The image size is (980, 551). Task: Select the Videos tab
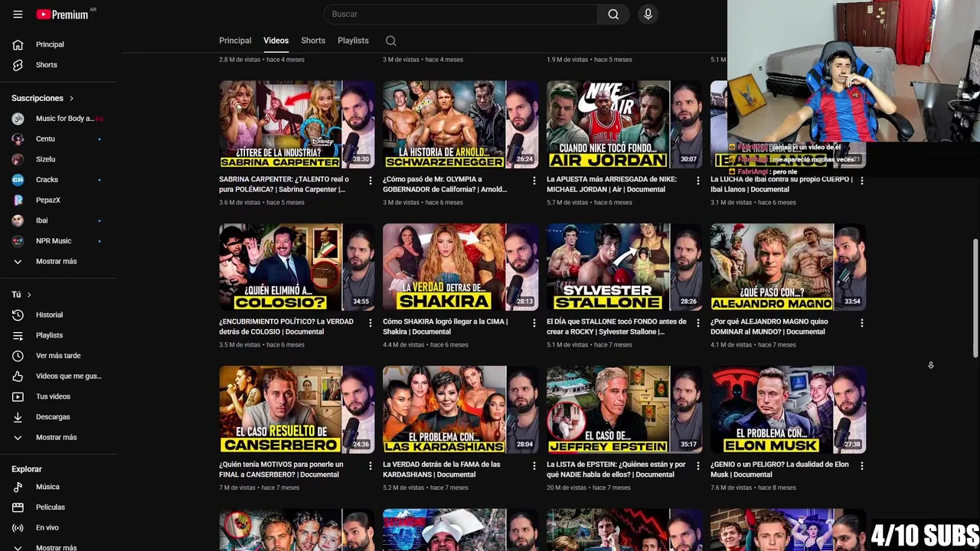click(x=276, y=41)
